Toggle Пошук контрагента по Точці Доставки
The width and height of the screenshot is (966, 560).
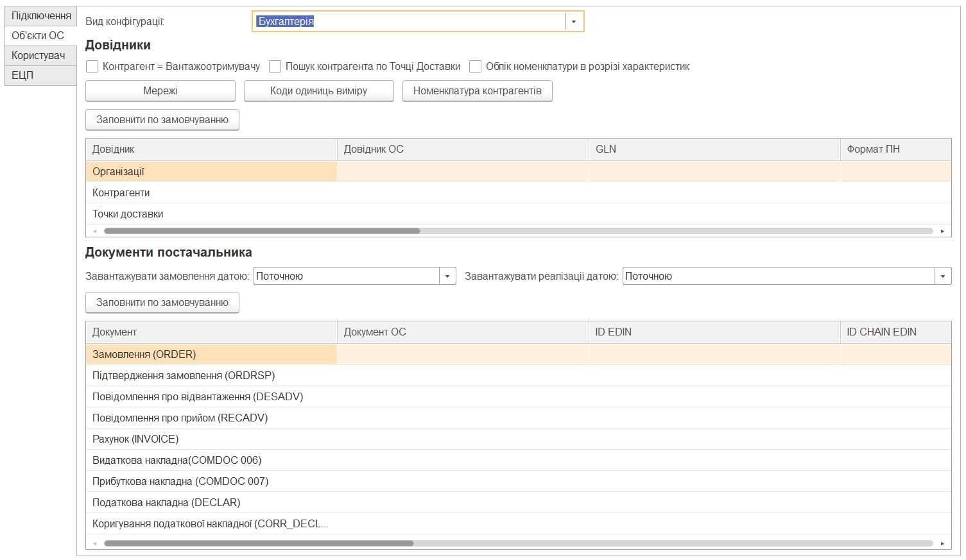click(275, 66)
